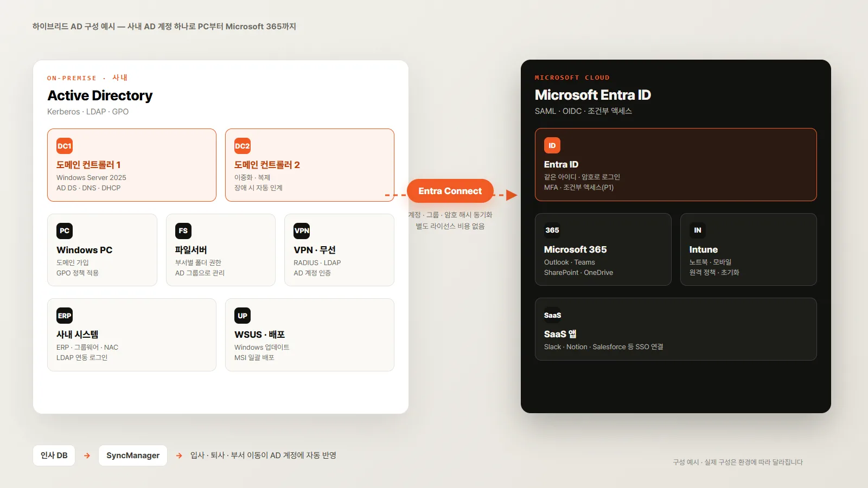Click the Microsoft Entra ID heading

pos(593,95)
